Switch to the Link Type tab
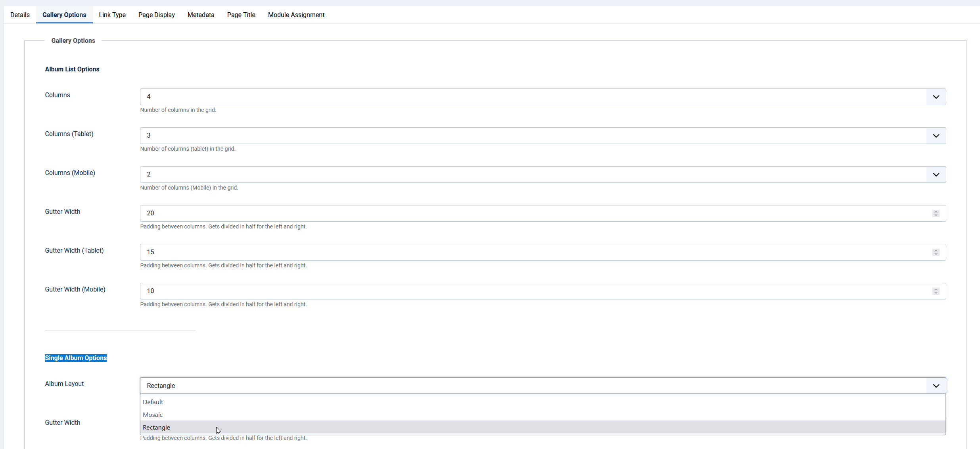980x449 pixels. [x=112, y=15]
